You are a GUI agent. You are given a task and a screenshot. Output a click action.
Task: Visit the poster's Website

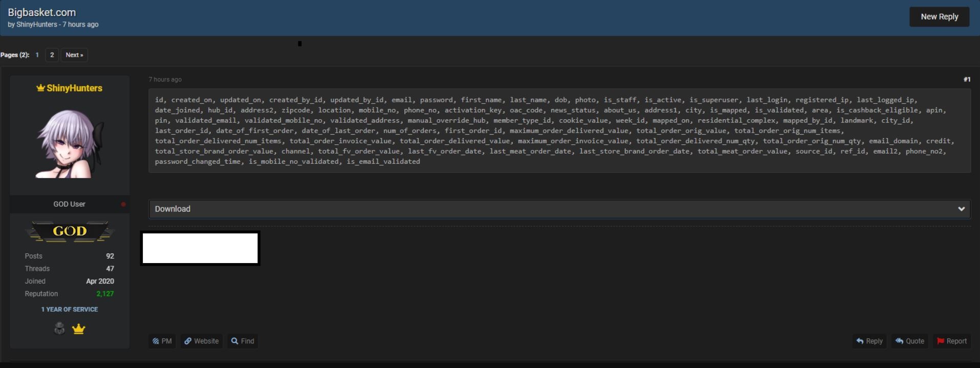point(202,341)
